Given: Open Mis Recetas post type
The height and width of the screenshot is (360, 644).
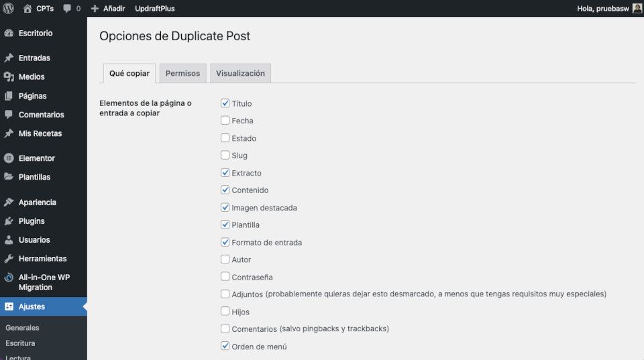Looking at the screenshot, I should 40,133.
